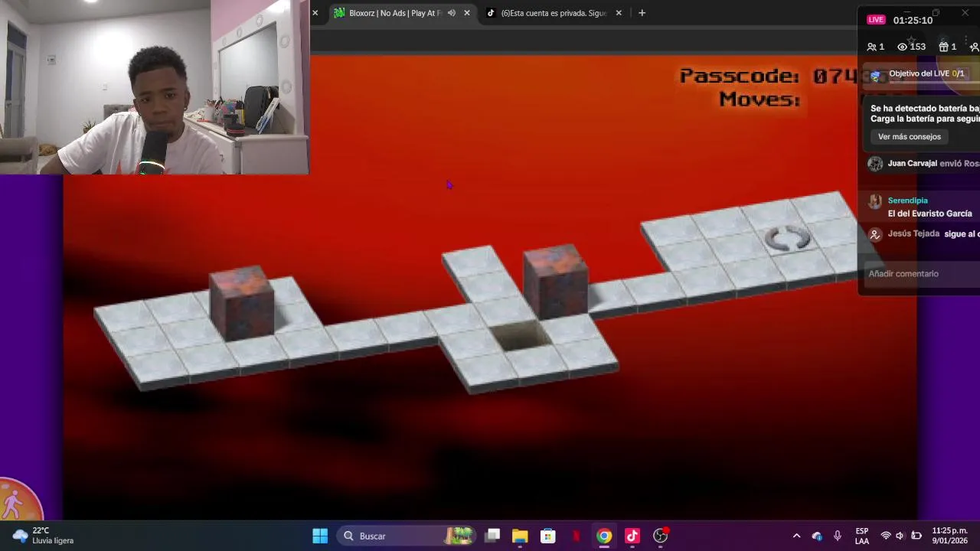Click the Jesús Tejada follow notification
This screenshot has width=980, height=551.
coord(924,234)
